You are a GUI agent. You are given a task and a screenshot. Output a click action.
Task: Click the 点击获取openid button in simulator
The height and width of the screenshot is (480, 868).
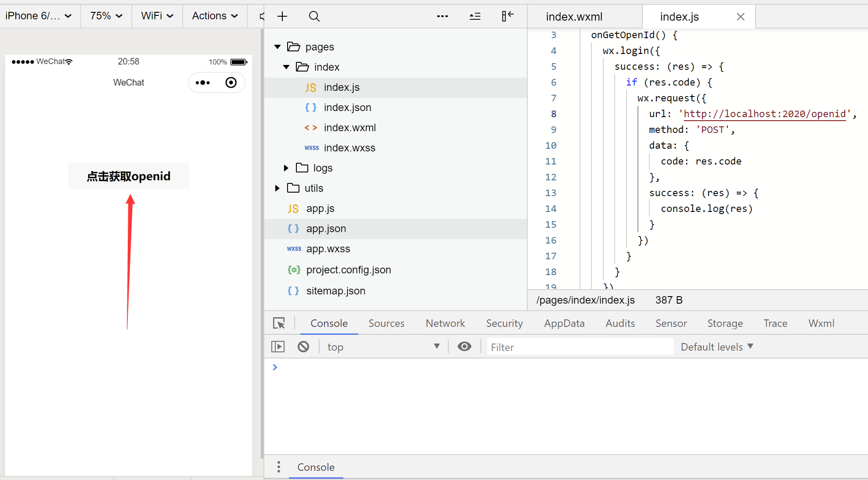coord(128,176)
